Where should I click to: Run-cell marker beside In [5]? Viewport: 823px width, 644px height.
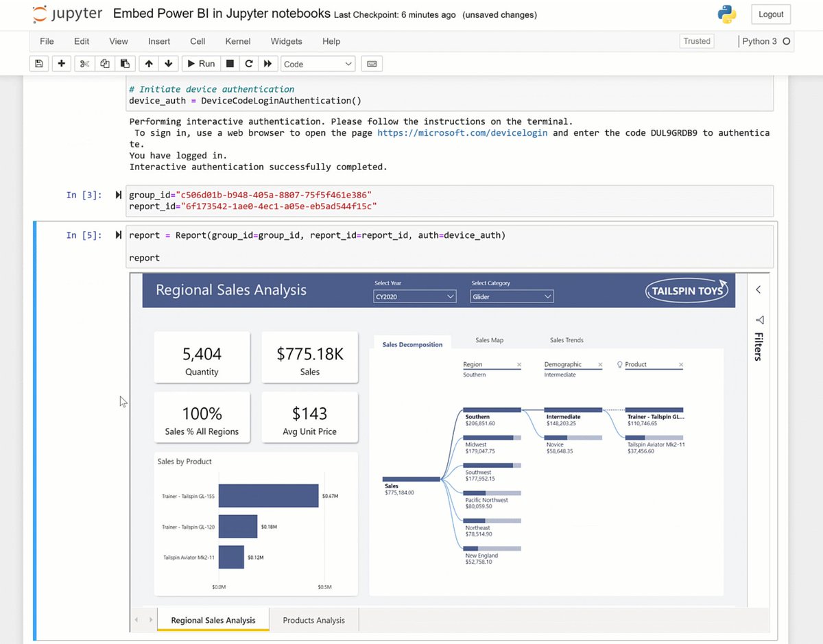pyautogui.click(x=119, y=235)
